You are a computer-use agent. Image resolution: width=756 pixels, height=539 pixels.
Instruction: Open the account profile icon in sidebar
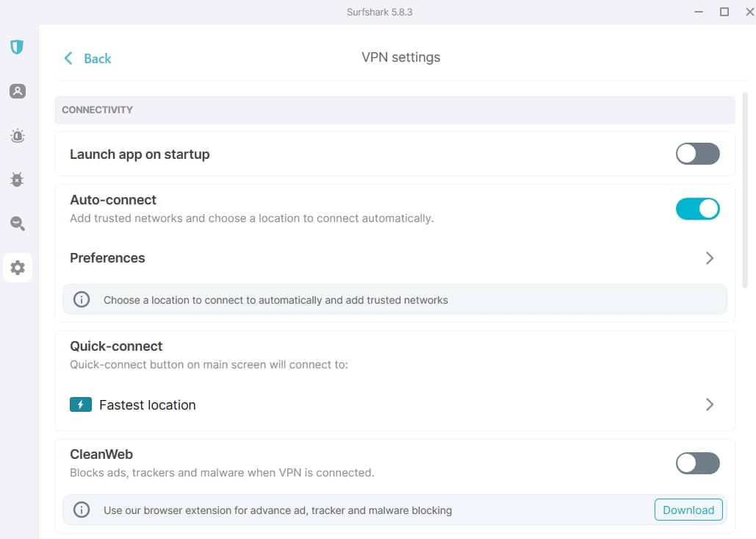point(18,91)
